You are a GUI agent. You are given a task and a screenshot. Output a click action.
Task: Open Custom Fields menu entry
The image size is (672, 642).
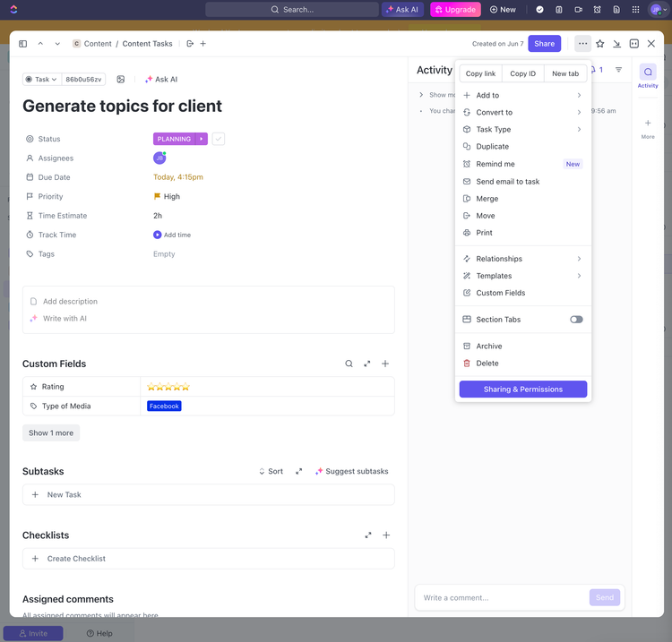523,293
